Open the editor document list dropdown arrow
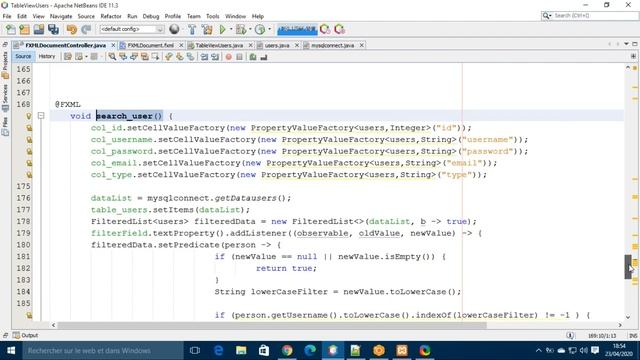This screenshot has height=360, width=640. (x=626, y=44)
